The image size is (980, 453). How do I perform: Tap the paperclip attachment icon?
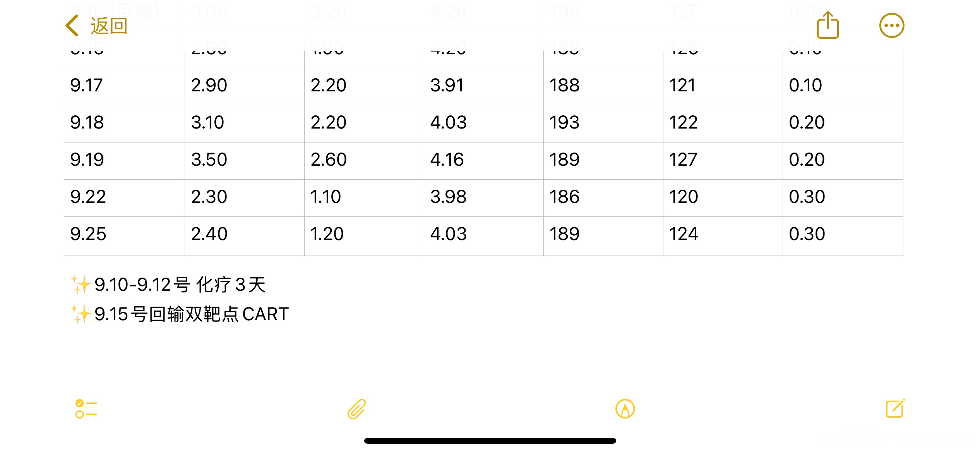click(356, 409)
